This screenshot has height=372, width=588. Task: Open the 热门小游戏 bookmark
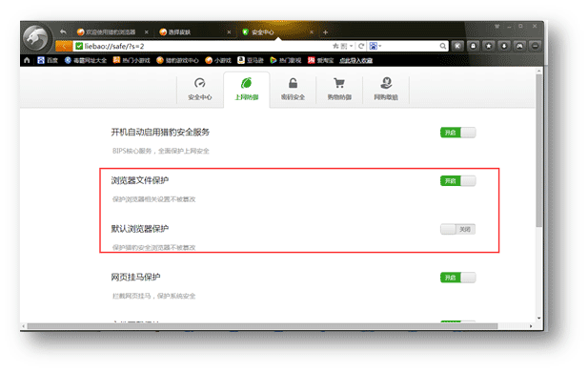(132, 60)
